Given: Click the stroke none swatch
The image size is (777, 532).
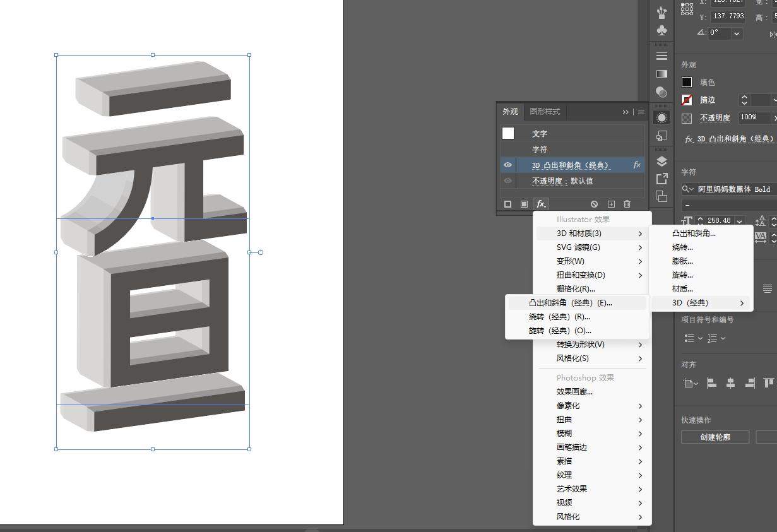Looking at the screenshot, I should 687,100.
